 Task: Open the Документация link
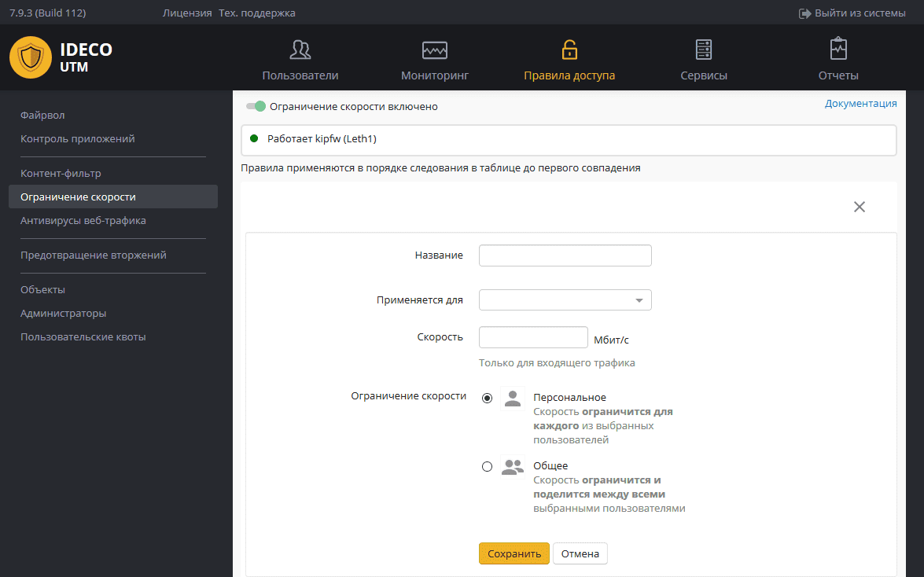click(860, 103)
